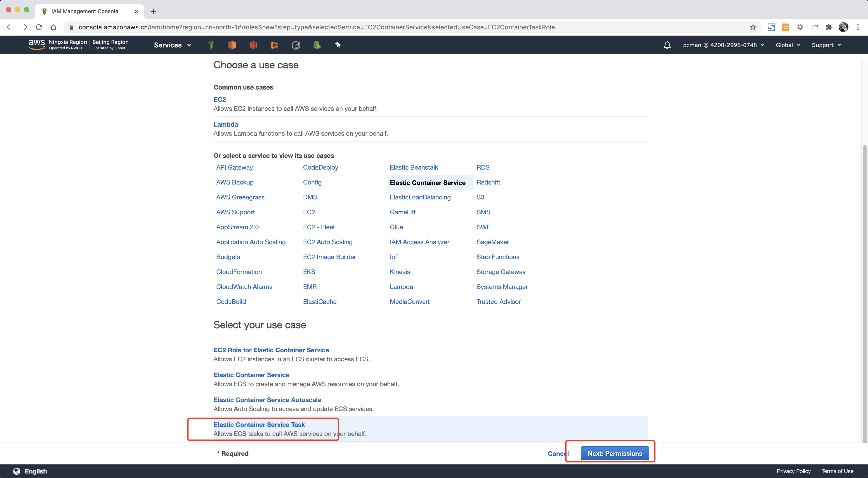Open the Chrome profile avatar
868x478 pixels.
coord(843,27)
